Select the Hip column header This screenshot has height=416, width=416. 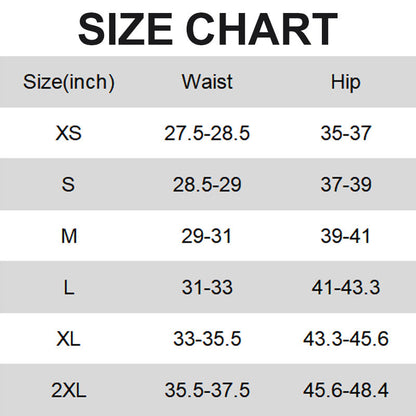click(345, 82)
